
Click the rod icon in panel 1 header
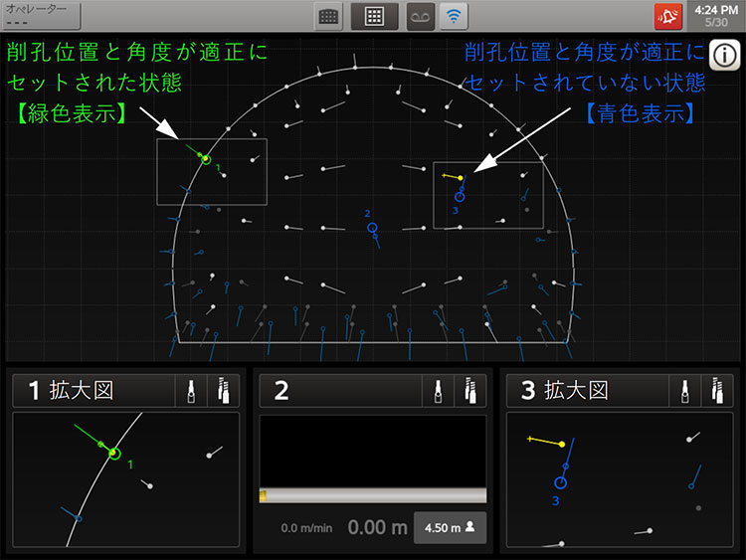191,391
